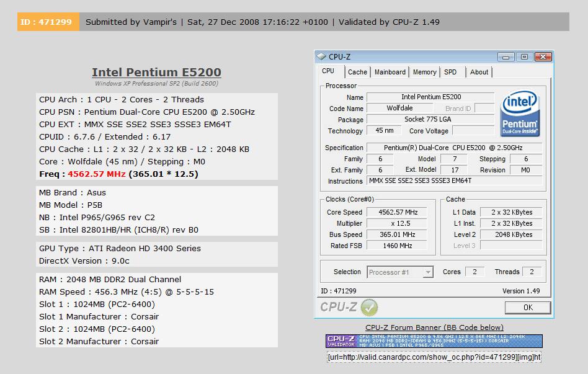This screenshot has width=588, height=374.
Task: Click the Rated FSB value 1460 MHz
Action: point(397,246)
